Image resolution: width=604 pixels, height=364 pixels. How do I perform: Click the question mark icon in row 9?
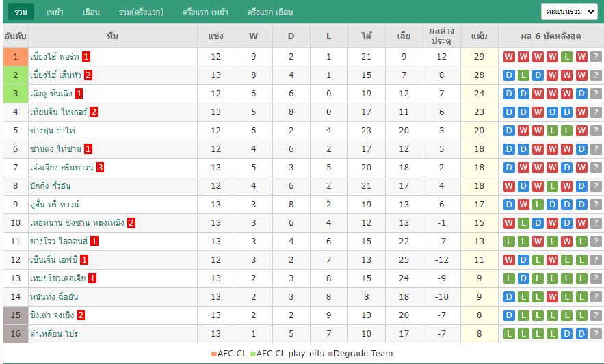596,205
